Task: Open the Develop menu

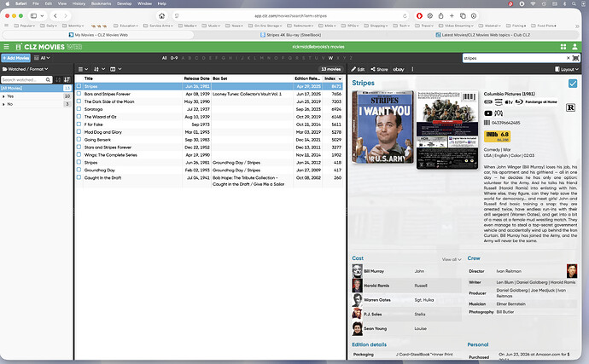Action: click(x=124, y=3)
